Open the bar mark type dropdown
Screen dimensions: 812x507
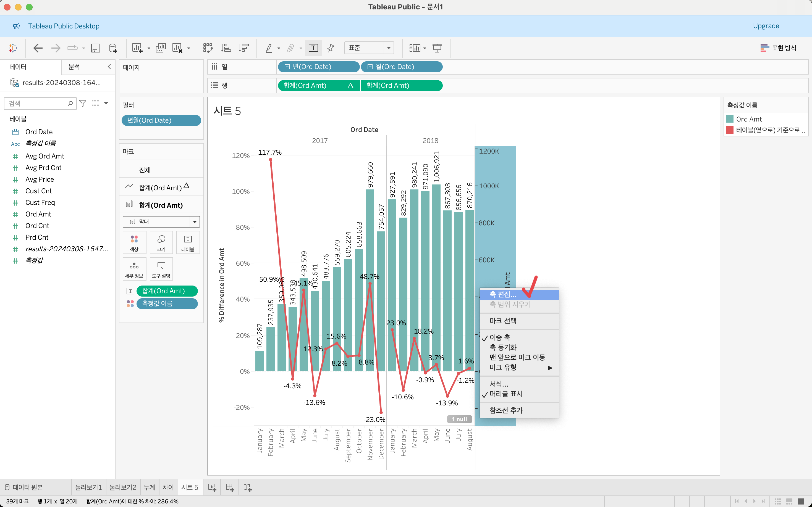click(x=195, y=222)
